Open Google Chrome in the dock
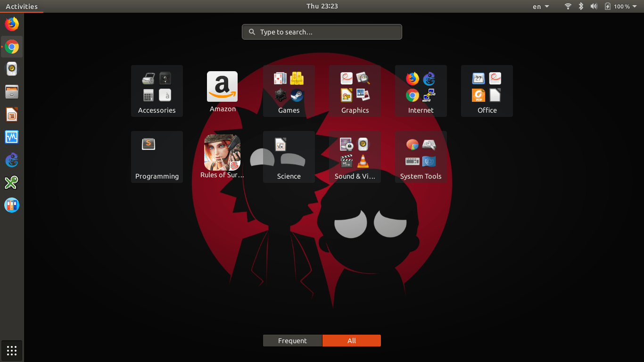 click(12, 47)
